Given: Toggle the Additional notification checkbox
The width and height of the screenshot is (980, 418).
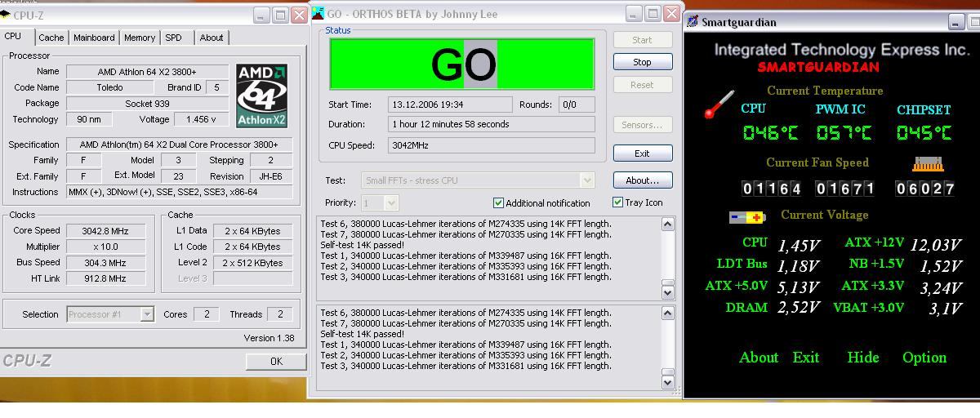Looking at the screenshot, I should pyautogui.click(x=499, y=202).
